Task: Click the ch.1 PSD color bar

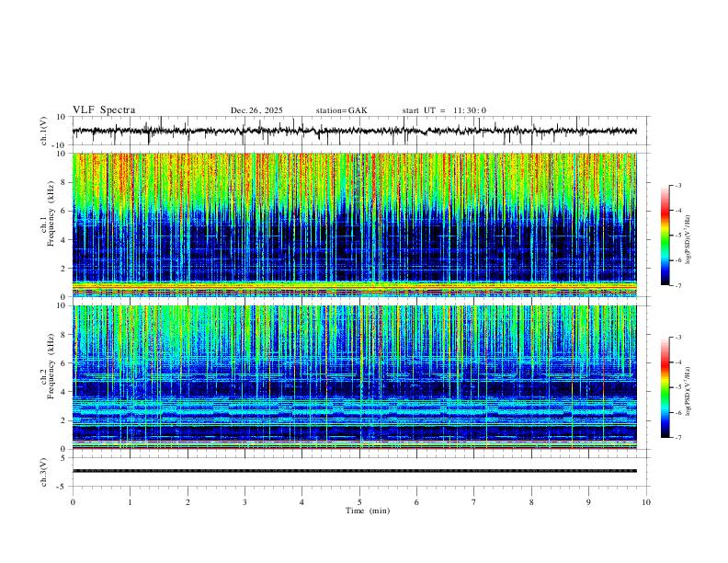Action: pos(665,236)
